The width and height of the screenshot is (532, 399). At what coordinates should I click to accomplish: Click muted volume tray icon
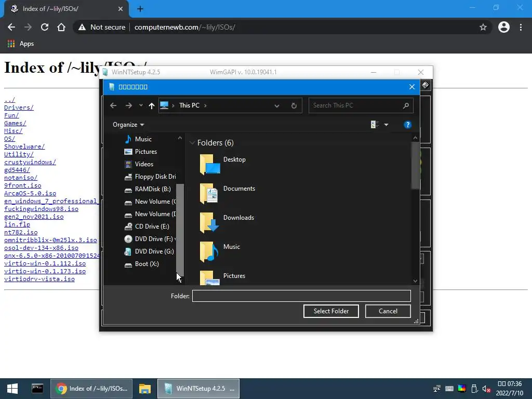click(486, 389)
